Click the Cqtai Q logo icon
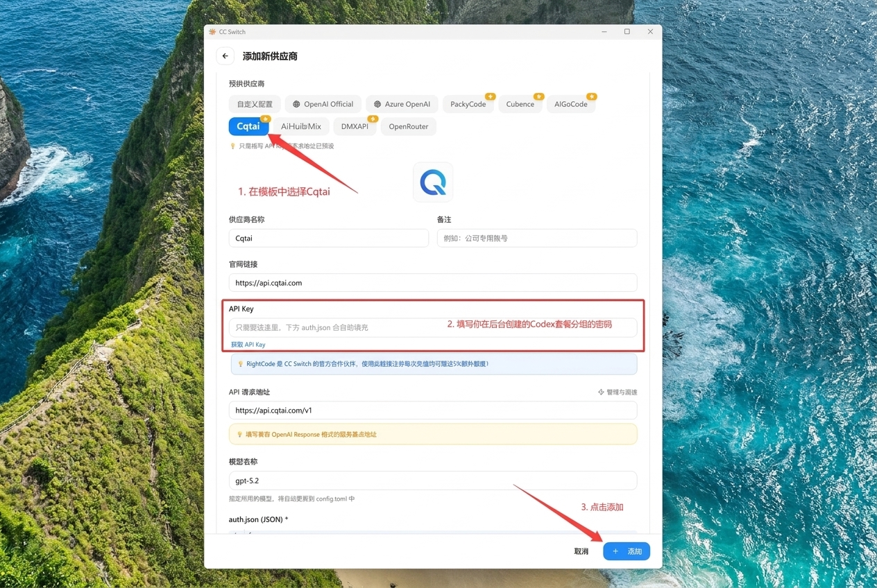This screenshot has width=877, height=588. pyautogui.click(x=433, y=182)
